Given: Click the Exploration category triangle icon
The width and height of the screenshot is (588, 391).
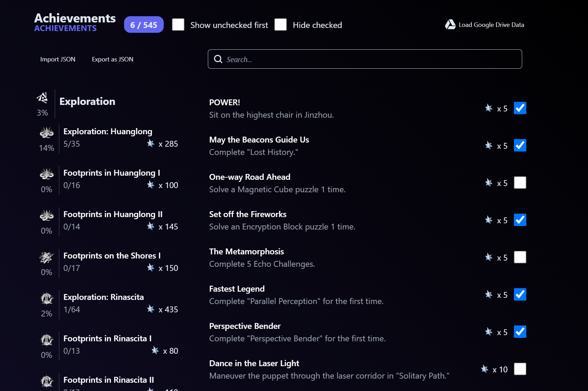Looking at the screenshot, I should tap(42, 98).
